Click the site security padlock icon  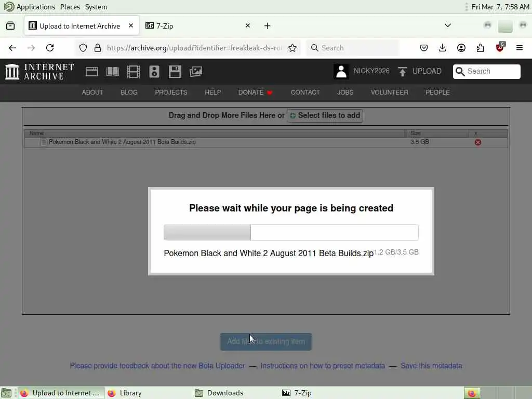(x=98, y=48)
